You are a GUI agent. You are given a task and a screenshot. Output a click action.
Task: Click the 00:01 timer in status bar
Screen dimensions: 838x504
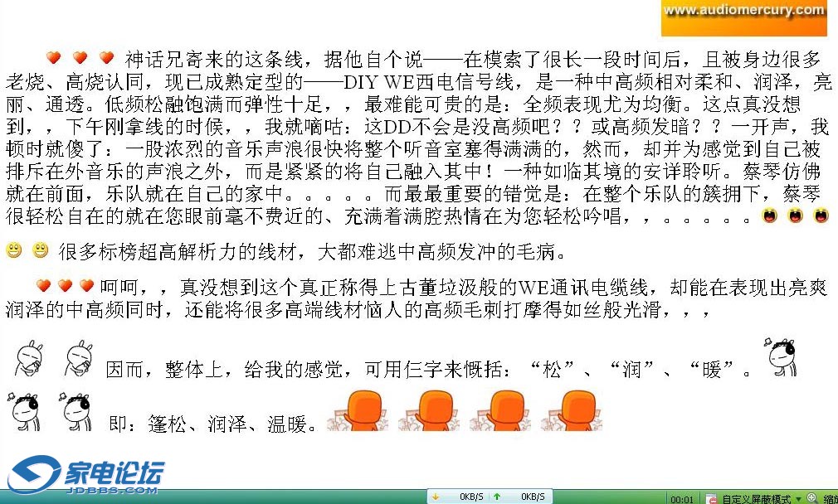[x=682, y=499]
